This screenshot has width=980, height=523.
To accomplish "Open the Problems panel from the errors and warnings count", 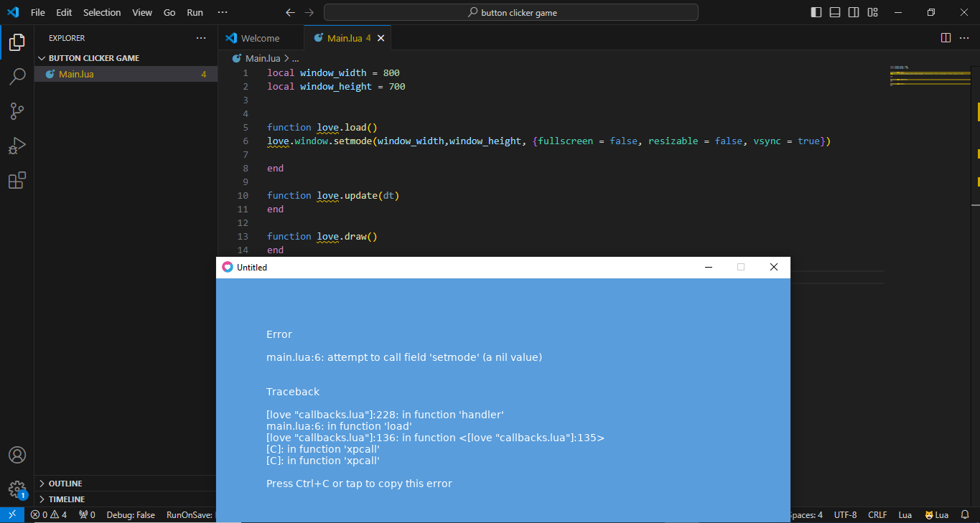I will point(49,515).
